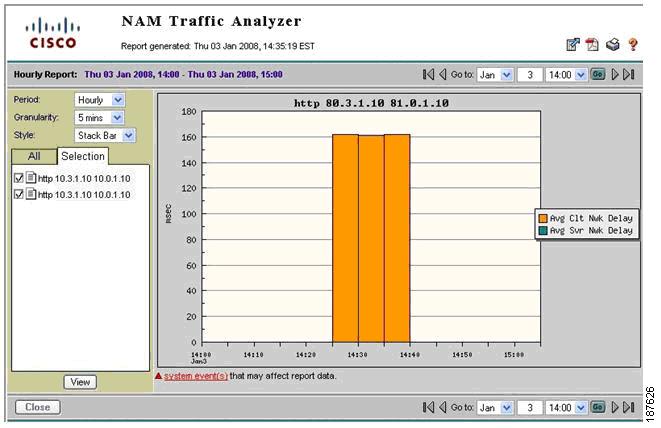Click document icon of first report row
This screenshot has height=428, width=661.
click(31, 178)
